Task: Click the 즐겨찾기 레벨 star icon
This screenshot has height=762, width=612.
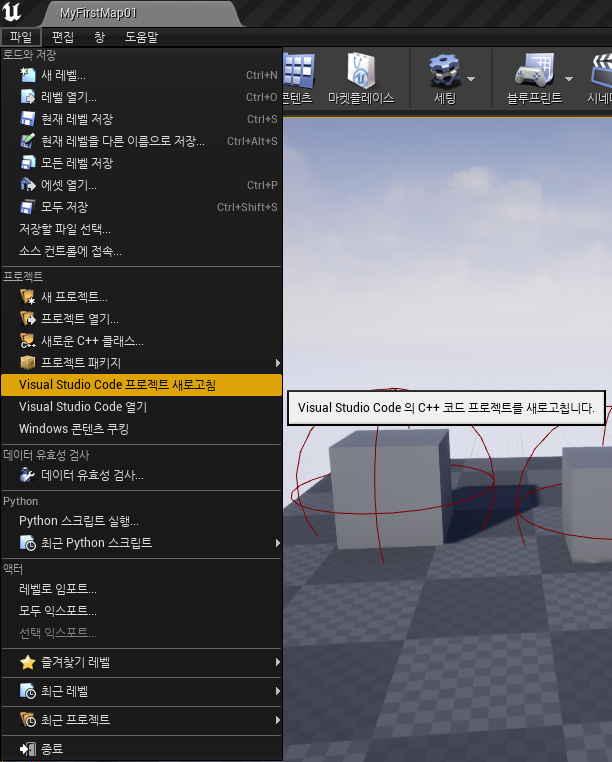Action: pos(28,662)
